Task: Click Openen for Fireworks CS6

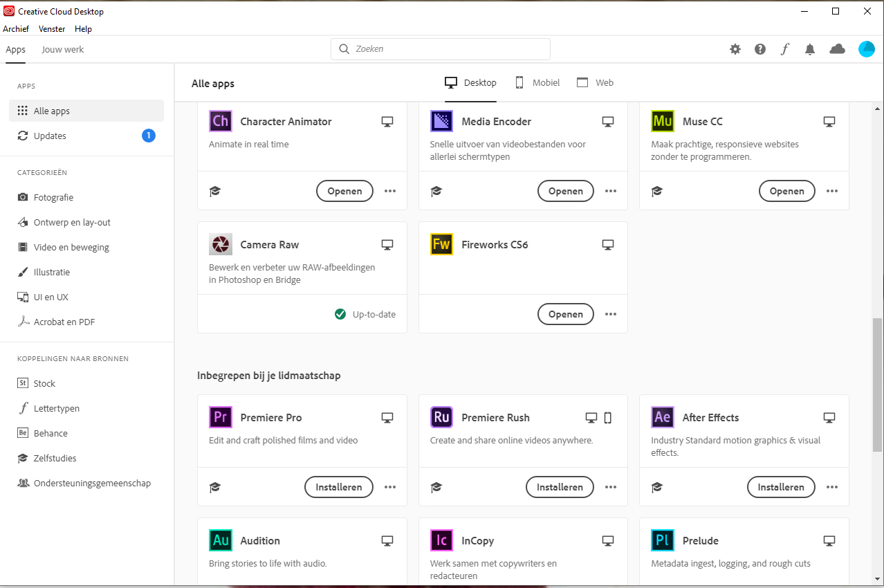Action: (x=566, y=314)
